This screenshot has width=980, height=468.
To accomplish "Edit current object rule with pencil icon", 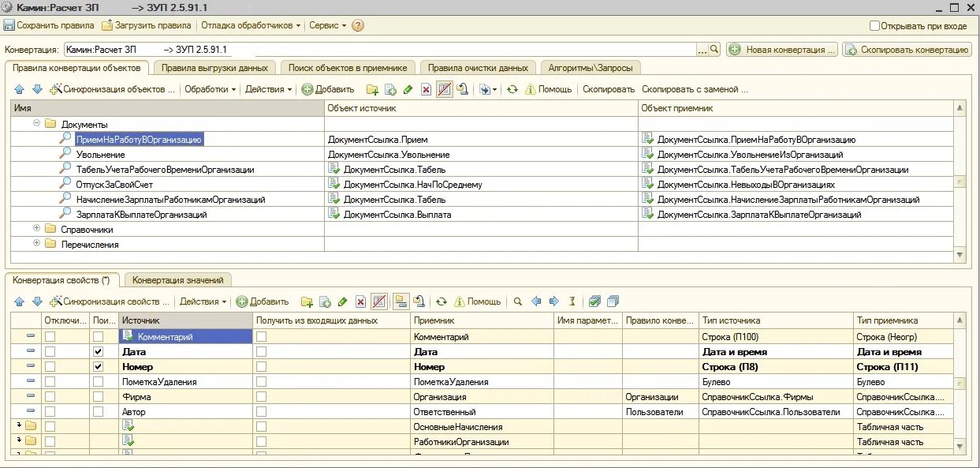I will coord(408,89).
